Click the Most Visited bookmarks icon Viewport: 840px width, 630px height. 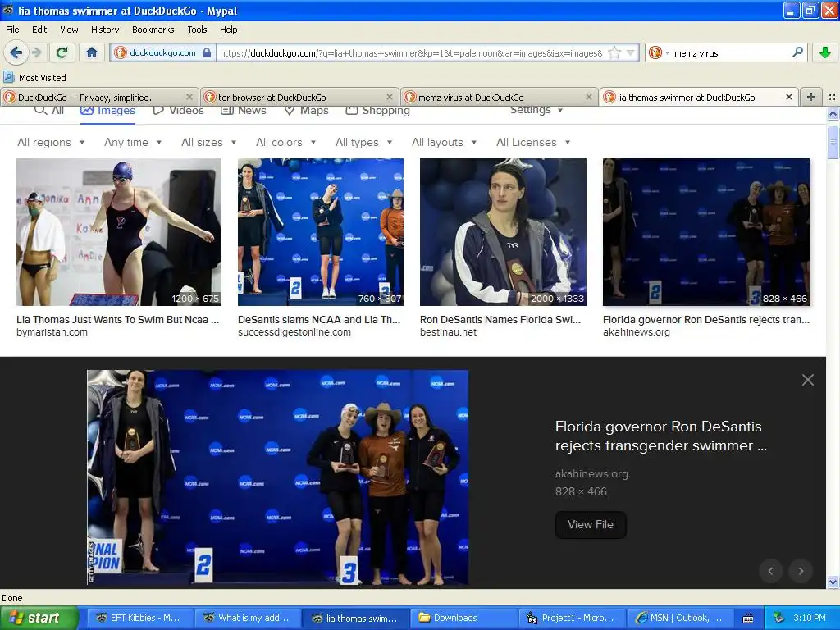click(8, 77)
